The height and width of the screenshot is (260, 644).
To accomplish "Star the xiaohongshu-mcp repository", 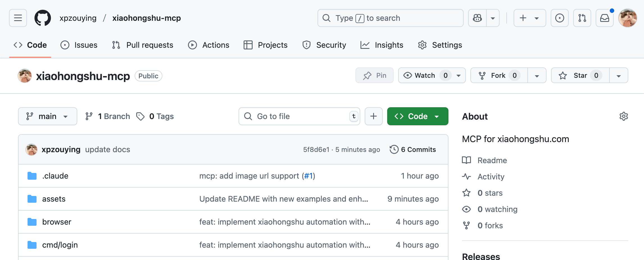I will [x=580, y=76].
